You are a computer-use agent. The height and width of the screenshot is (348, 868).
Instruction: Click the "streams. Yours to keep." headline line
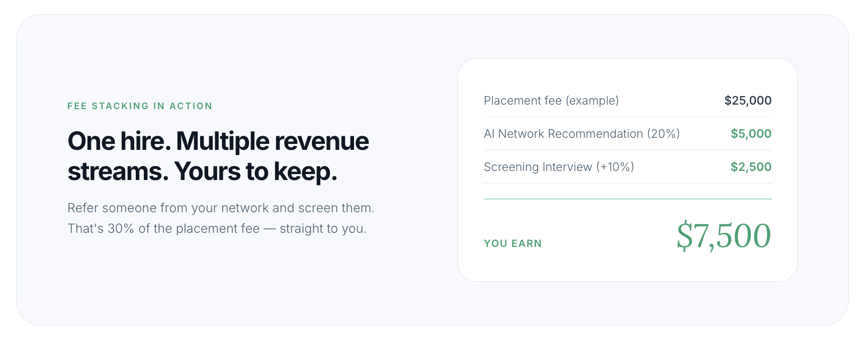pos(202,171)
